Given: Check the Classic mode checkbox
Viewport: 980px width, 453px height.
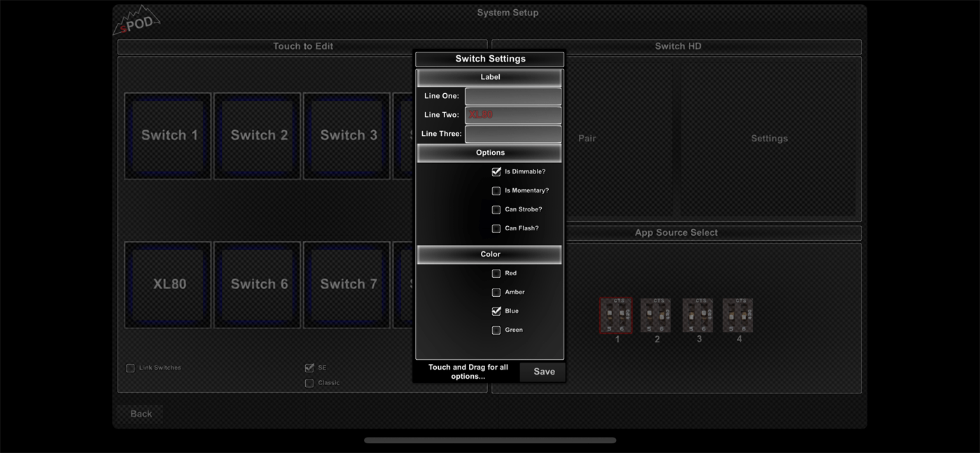Looking at the screenshot, I should pos(309,382).
